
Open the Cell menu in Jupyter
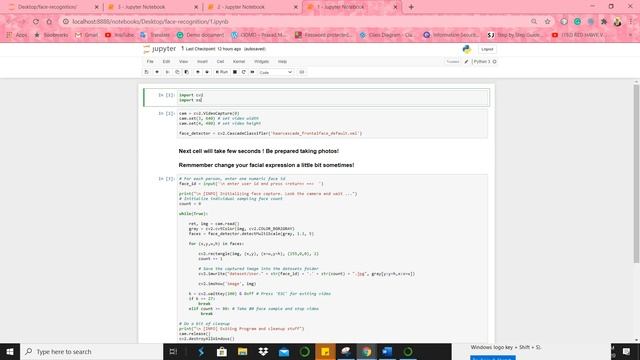[x=220, y=62]
